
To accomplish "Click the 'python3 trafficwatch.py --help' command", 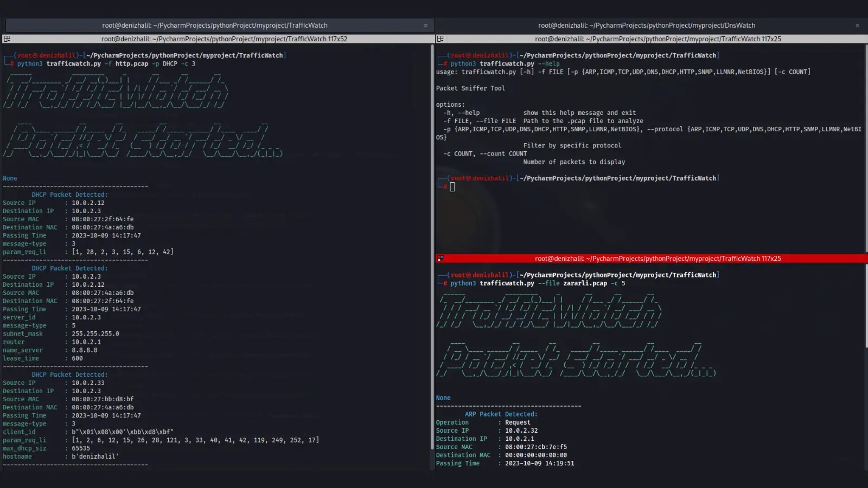I will point(505,63).
